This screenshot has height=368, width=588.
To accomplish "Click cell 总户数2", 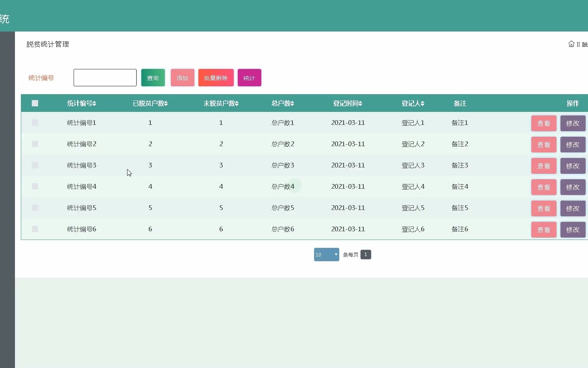I will coord(283,144).
